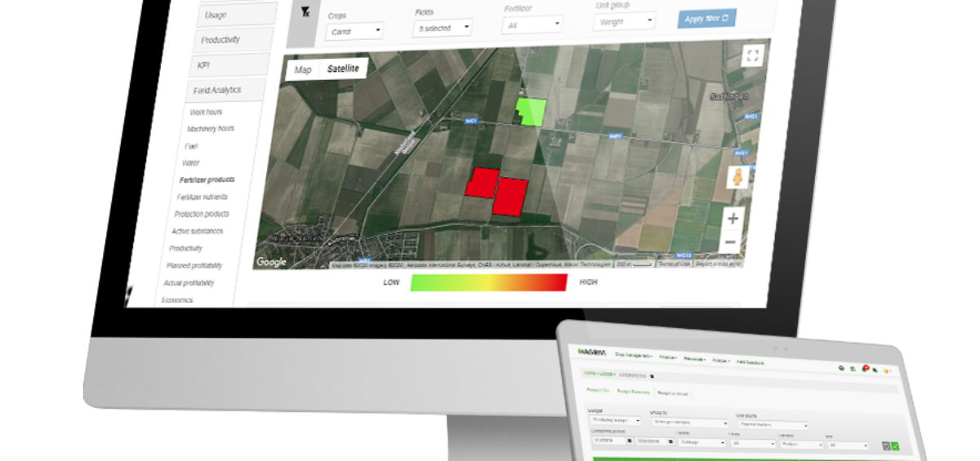This screenshot has height=461, width=980.
Task: Select Machinery hours under Field Analytics
Action: pyautogui.click(x=210, y=129)
